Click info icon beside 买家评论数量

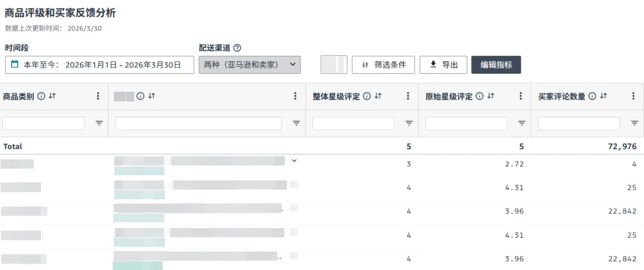pos(592,96)
